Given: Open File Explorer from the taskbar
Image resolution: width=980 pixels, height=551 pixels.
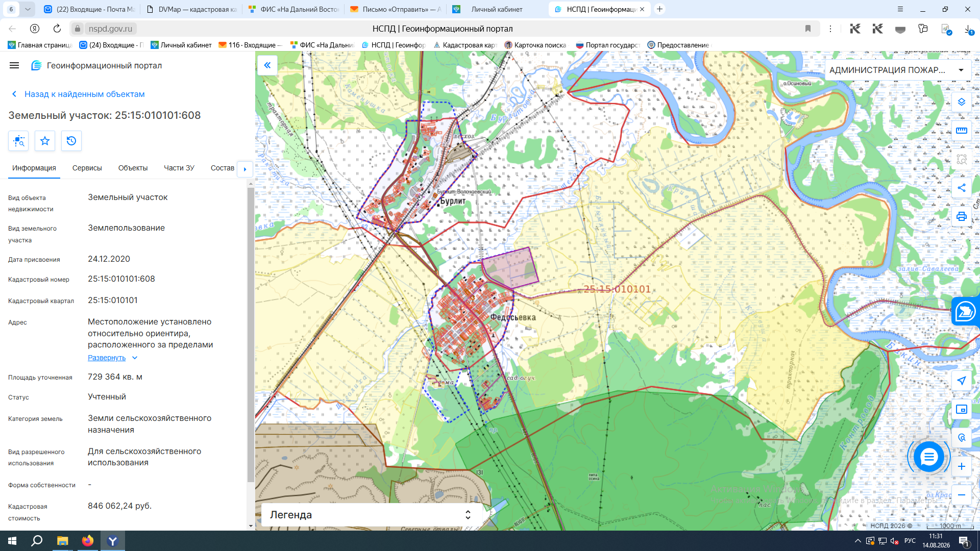Looking at the screenshot, I should [x=62, y=541].
